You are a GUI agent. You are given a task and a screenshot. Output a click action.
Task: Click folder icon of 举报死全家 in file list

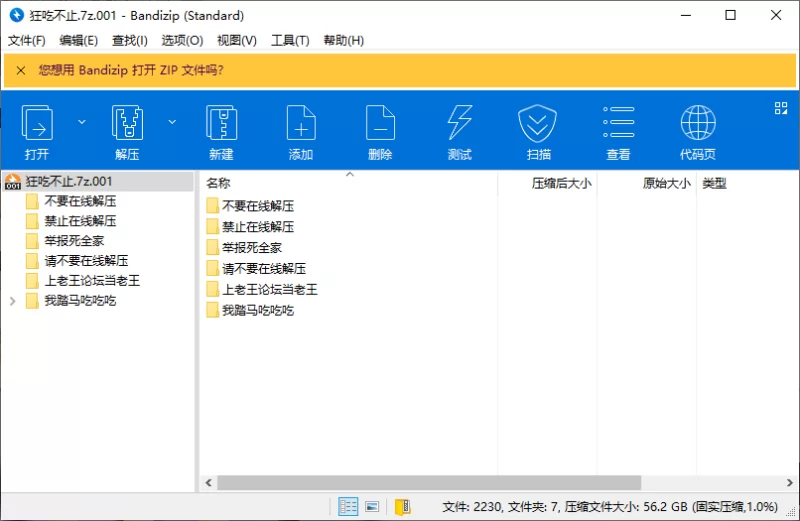(x=212, y=247)
